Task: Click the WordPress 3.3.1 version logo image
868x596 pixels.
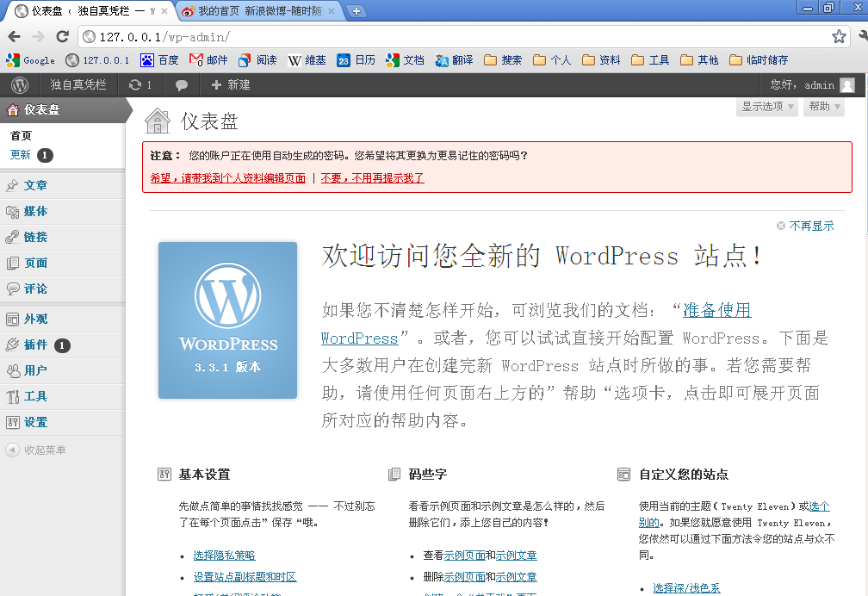Action: [227, 320]
